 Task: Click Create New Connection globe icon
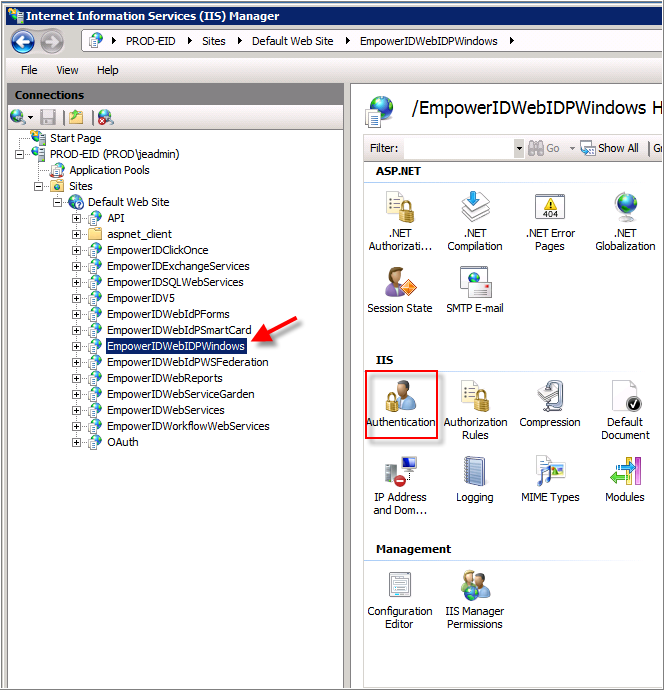tap(18, 117)
